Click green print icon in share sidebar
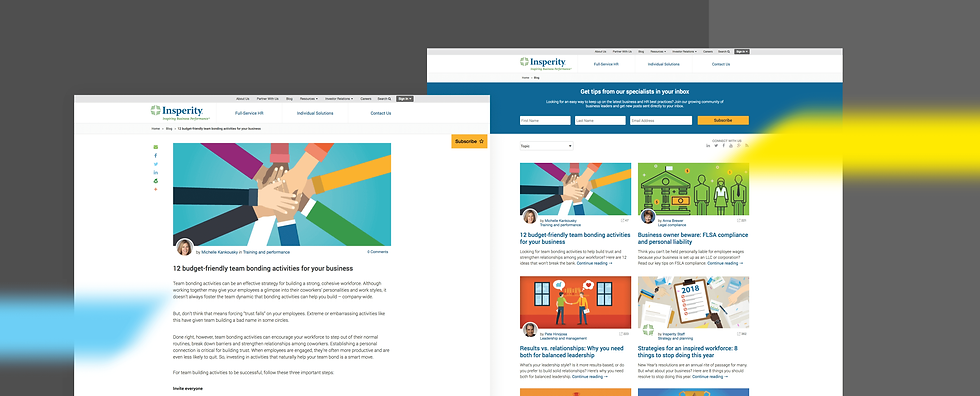 (156, 181)
